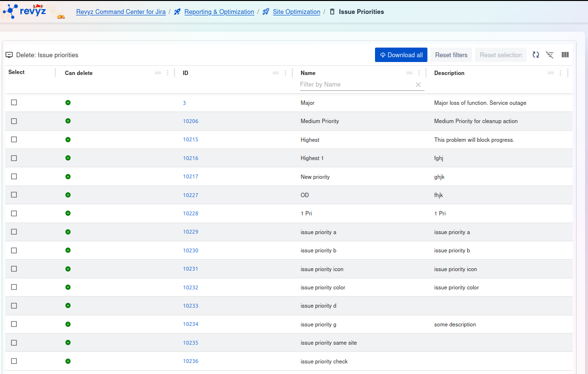Check the box for issue priority icon row
This screenshot has width=588, height=374.
tap(14, 269)
